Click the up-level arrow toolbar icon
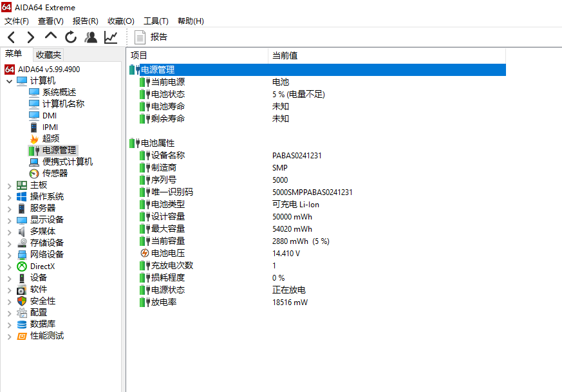 click(x=51, y=37)
